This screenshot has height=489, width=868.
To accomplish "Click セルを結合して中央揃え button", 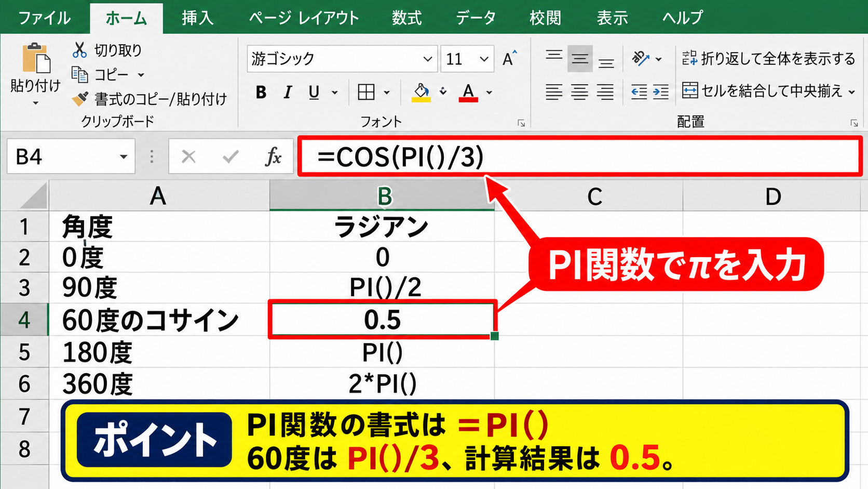I will click(762, 91).
